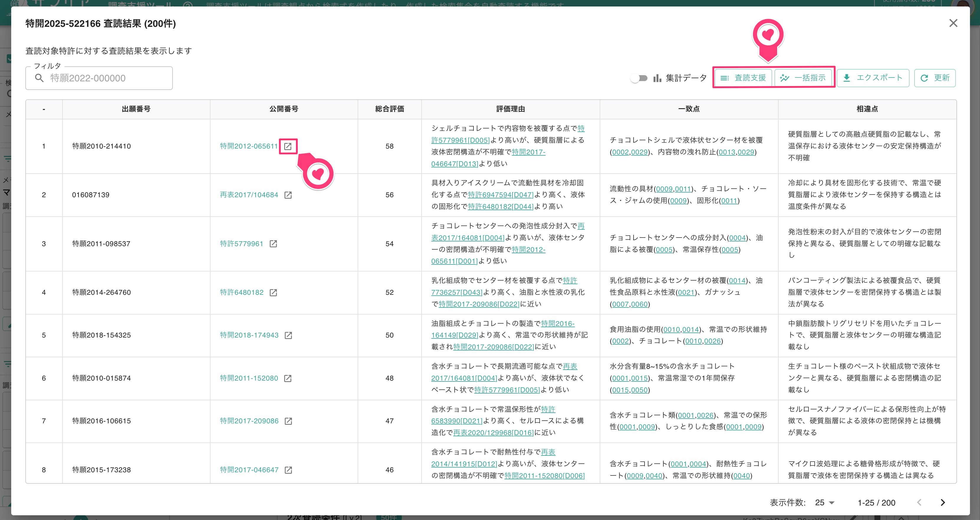Image resolution: width=980 pixels, height=520 pixels.
Task: Click the 出願番号 column header
Action: point(136,109)
